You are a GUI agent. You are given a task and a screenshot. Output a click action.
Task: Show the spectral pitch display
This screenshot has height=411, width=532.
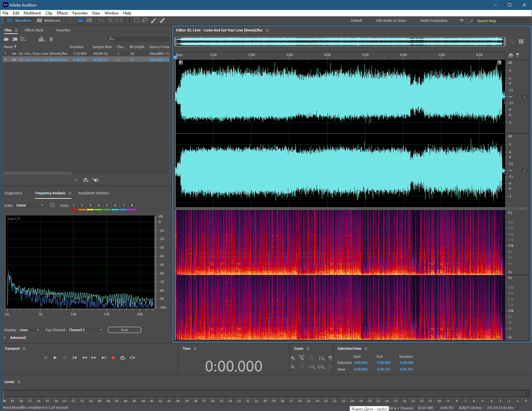tap(89, 20)
